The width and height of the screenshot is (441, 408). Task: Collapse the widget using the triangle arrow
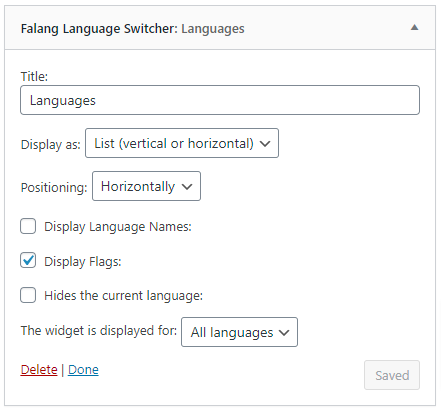pyautogui.click(x=414, y=28)
